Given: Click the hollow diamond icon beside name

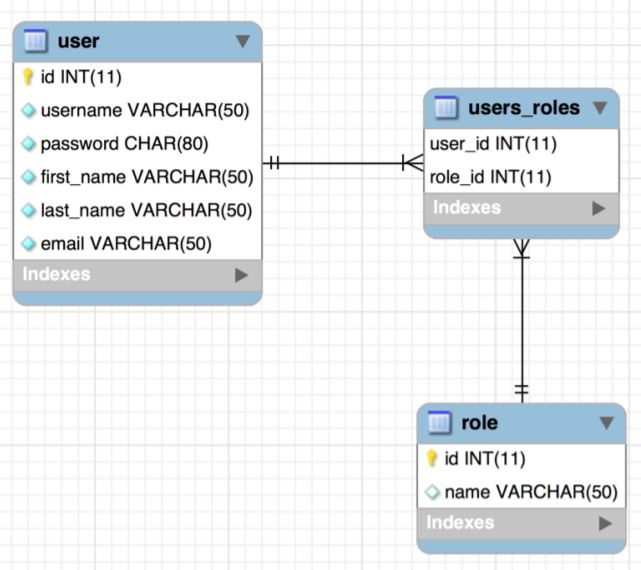Looking at the screenshot, I should tap(432, 492).
